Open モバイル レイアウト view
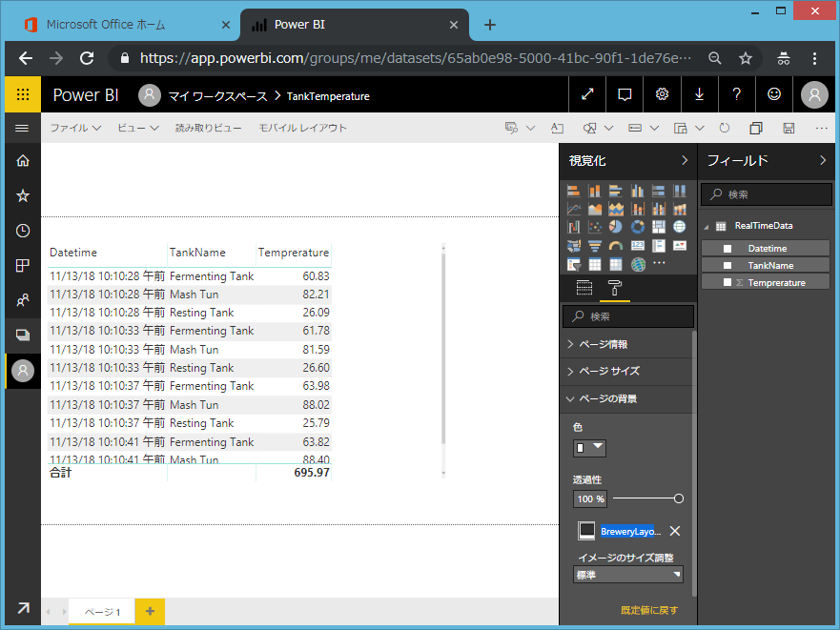This screenshot has width=840, height=630. point(302,128)
